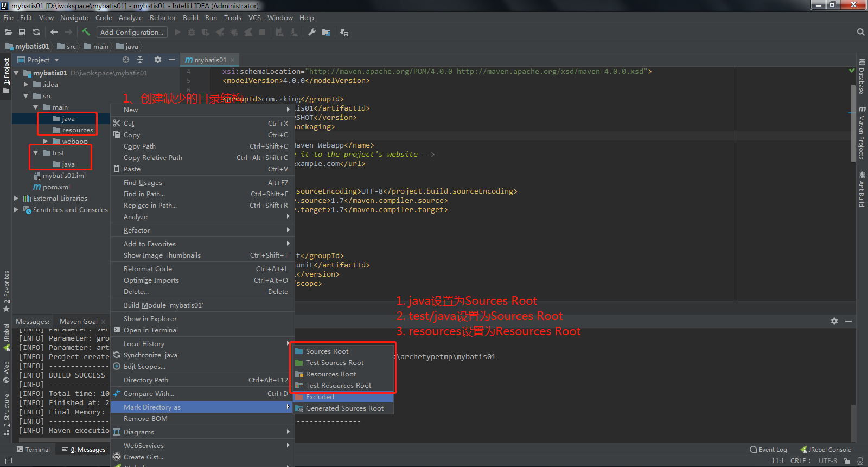Screen dimensions: 868x467
Task: Open the UTF-8 encoding selector
Action: (828, 461)
